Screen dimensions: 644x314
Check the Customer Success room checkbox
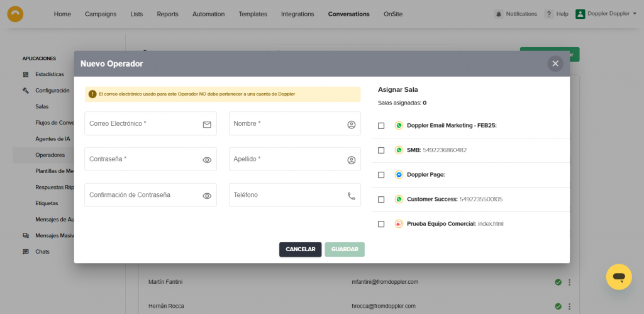(381, 199)
